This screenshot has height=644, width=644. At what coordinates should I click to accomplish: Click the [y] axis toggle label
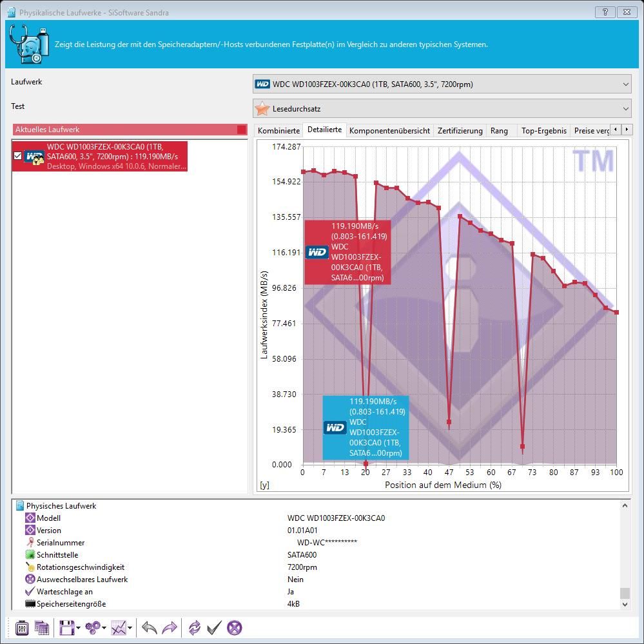coord(264,485)
